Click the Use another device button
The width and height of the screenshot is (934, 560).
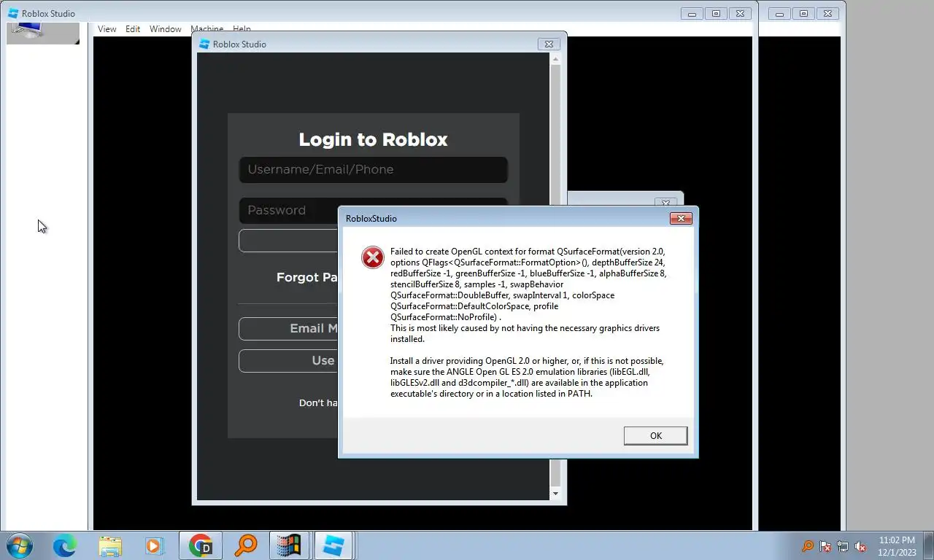(x=288, y=360)
